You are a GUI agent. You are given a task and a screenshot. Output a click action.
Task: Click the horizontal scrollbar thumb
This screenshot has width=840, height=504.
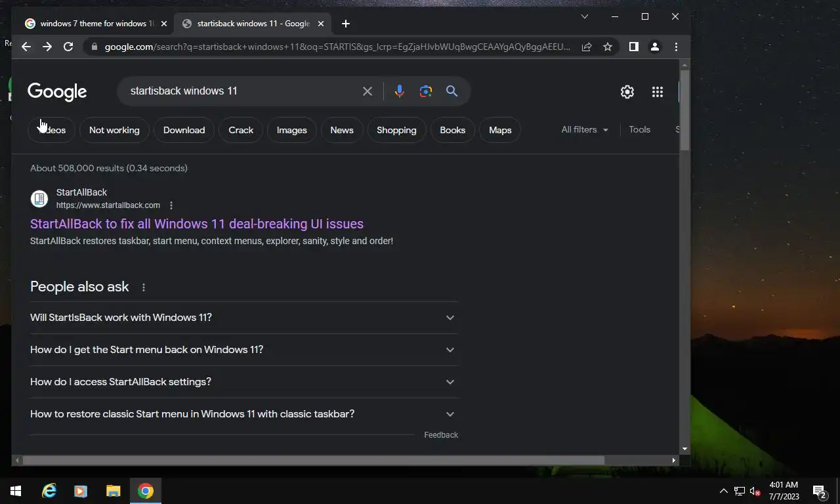[314, 461]
